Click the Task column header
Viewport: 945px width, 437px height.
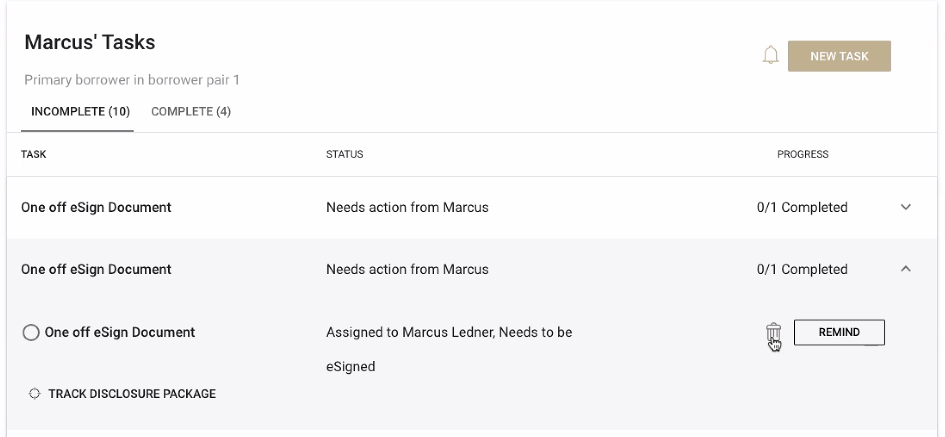coord(34,155)
